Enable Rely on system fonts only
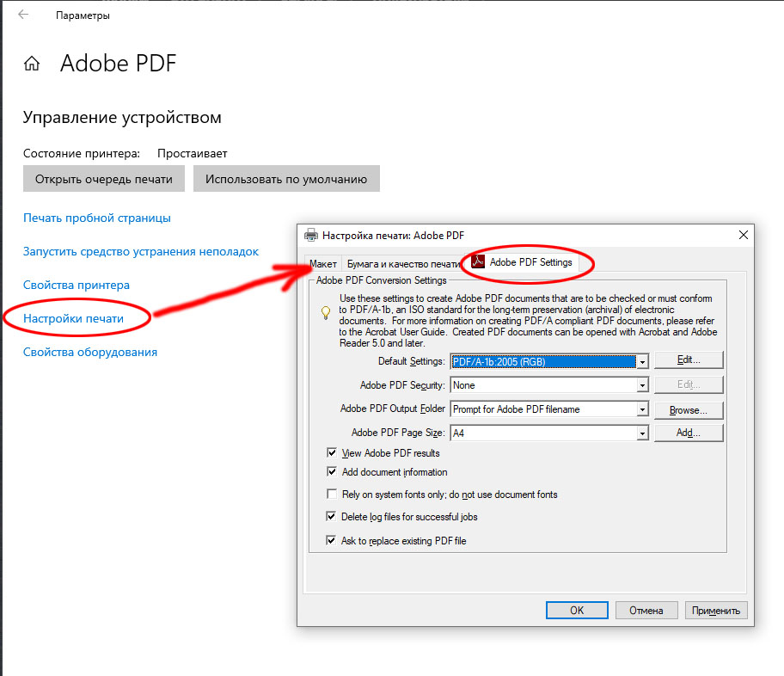Image resolution: width=784 pixels, height=676 pixels. point(332,495)
